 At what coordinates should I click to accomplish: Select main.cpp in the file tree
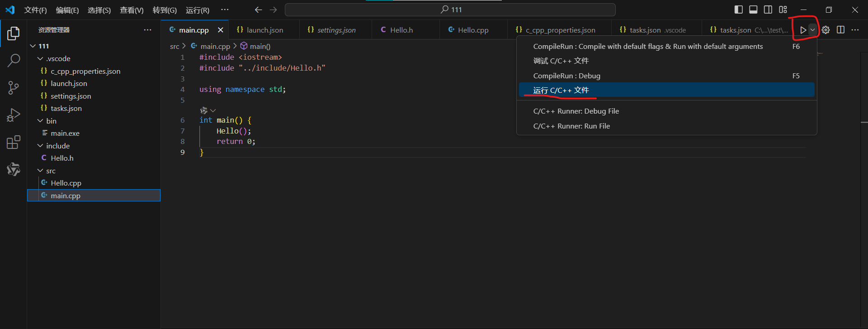point(94,195)
